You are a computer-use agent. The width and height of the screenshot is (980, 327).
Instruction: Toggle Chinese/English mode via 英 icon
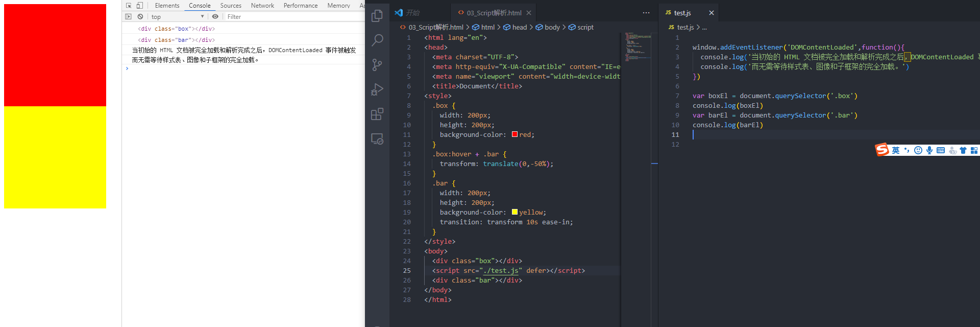pyautogui.click(x=896, y=150)
